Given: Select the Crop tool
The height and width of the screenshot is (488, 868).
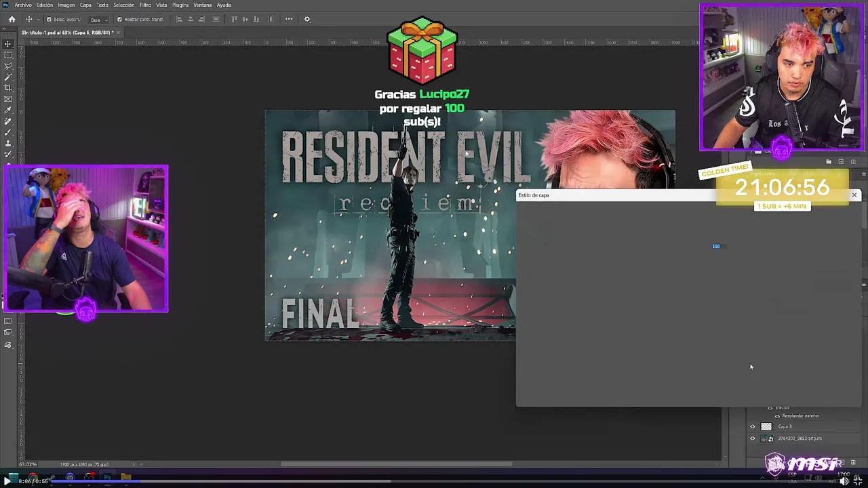Looking at the screenshot, I should (x=8, y=88).
